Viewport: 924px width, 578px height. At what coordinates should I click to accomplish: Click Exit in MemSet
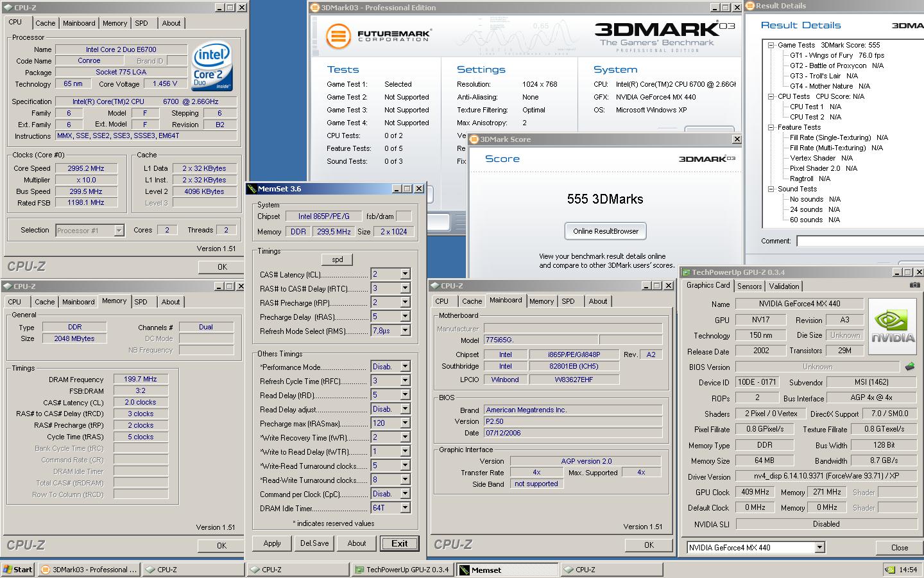click(399, 543)
